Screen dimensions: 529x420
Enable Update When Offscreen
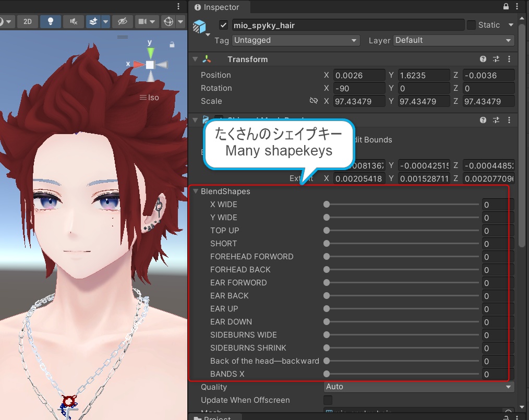(328, 400)
